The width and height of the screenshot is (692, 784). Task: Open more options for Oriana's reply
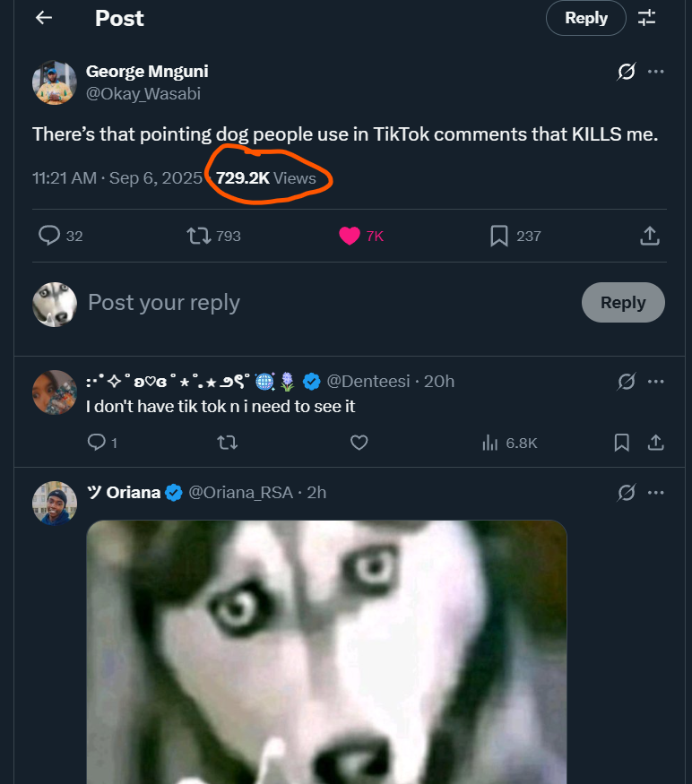656,492
